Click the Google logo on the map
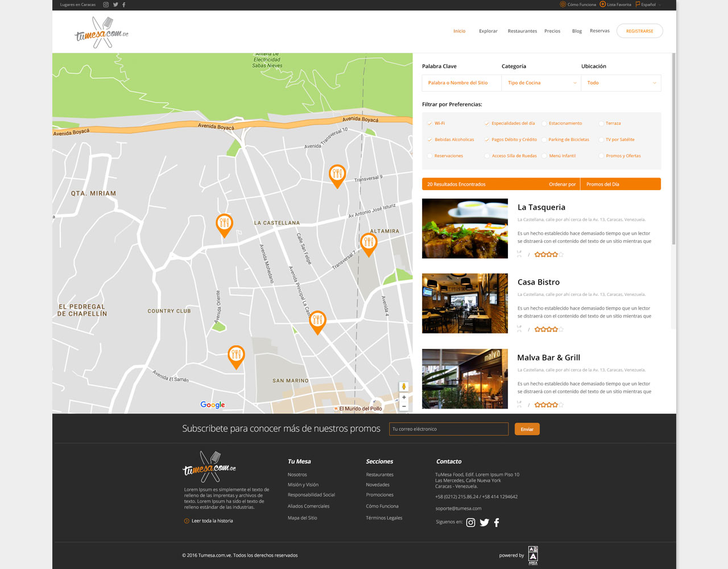 coord(213,405)
